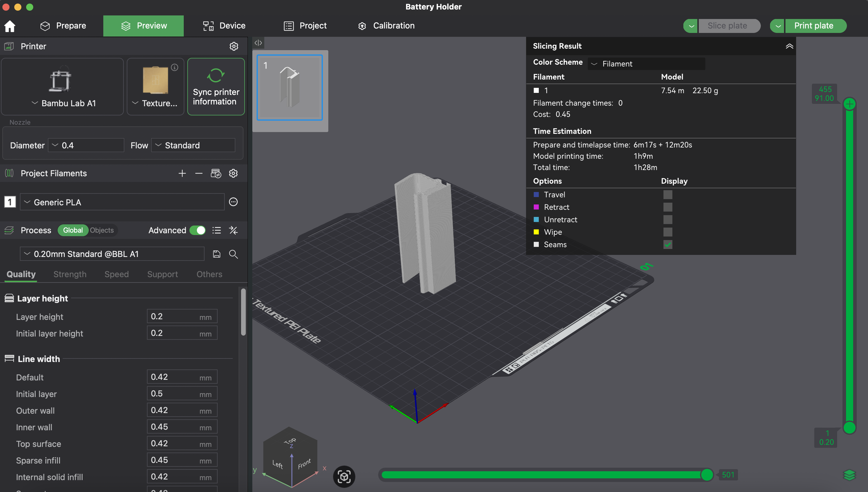
Task: Click the Printer section icon
Action: pos(9,46)
